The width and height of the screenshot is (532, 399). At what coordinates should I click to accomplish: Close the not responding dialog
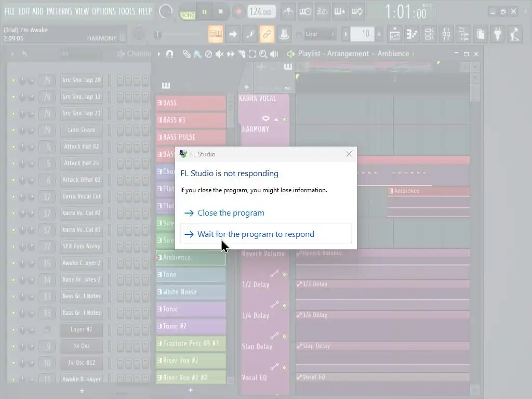(349, 154)
